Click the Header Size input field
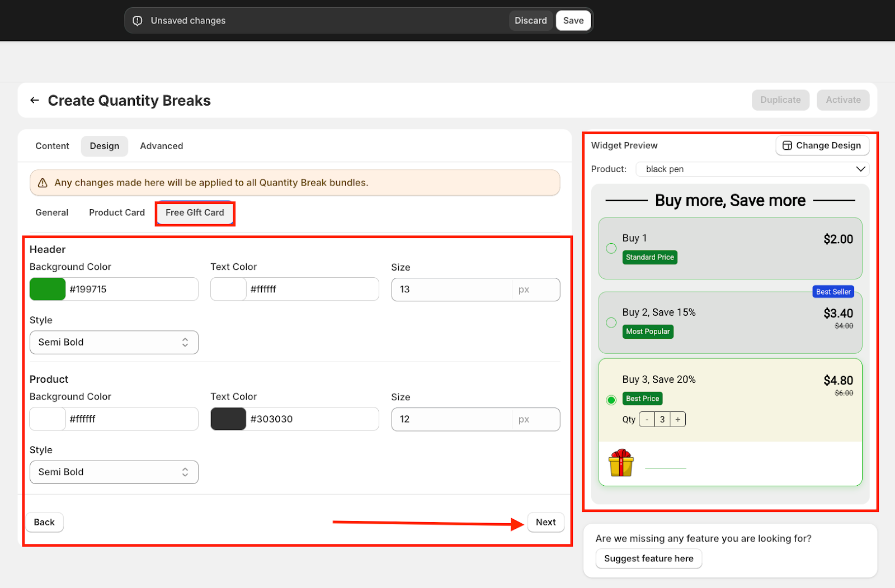The width and height of the screenshot is (895, 588). tap(451, 290)
